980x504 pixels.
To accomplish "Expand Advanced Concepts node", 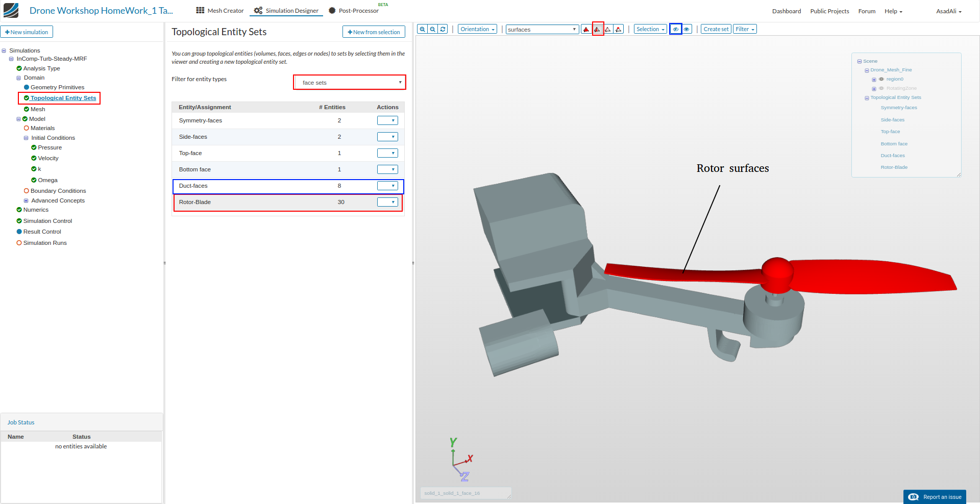I will coord(26,201).
